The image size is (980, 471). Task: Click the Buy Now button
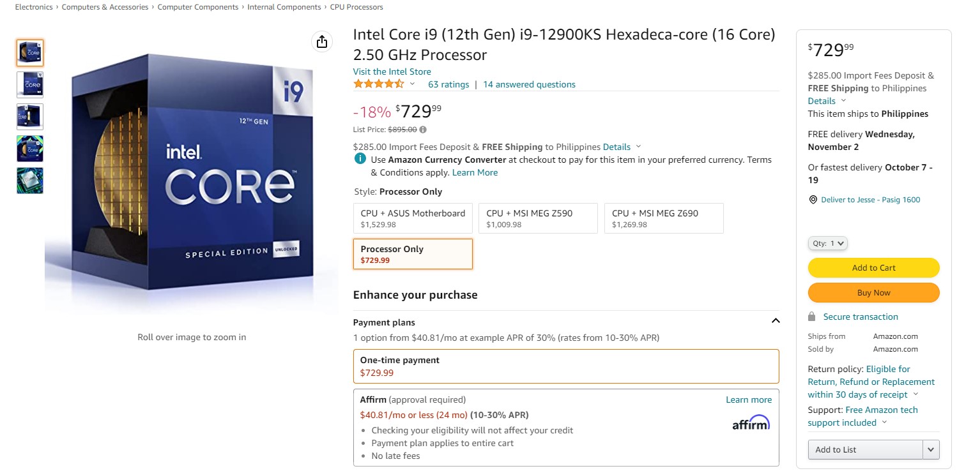(874, 293)
